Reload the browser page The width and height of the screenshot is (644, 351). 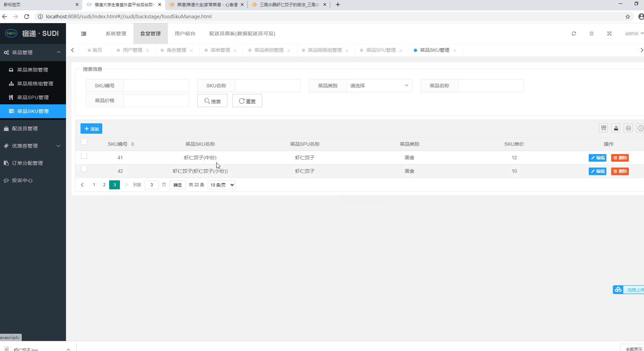(x=27, y=17)
